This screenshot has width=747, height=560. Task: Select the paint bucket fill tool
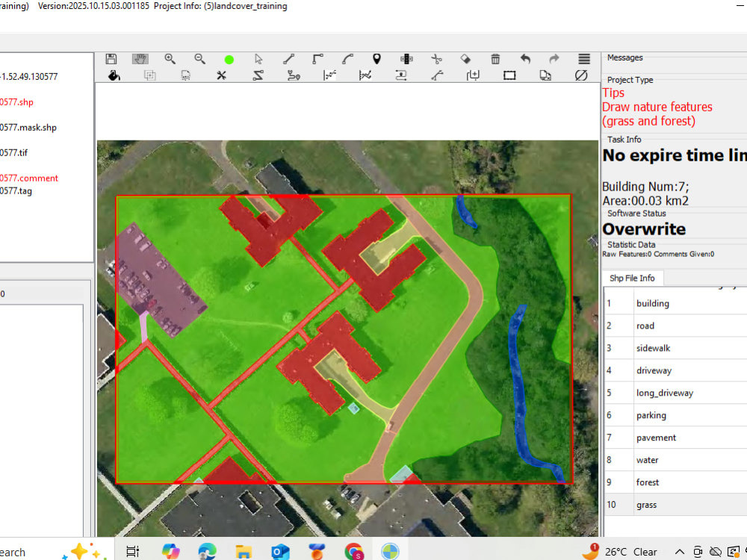point(114,75)
